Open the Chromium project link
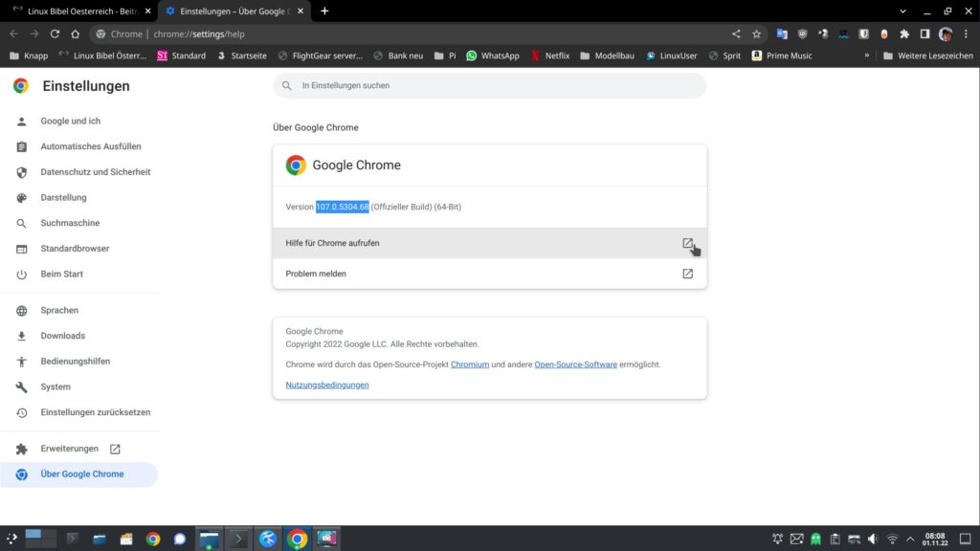Screen dimensions: 980x551 [470, 364]
